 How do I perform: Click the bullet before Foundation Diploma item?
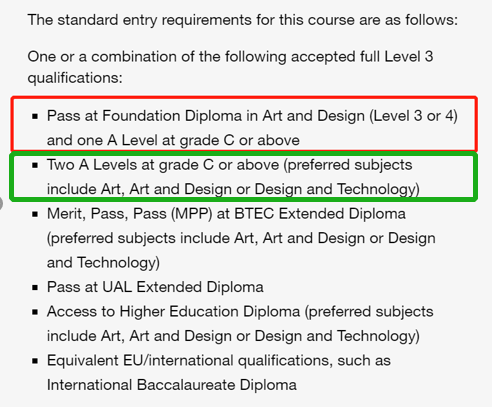35,116
